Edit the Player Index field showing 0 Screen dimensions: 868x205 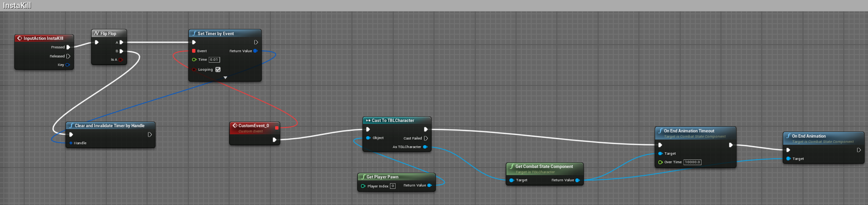point(393,186)
